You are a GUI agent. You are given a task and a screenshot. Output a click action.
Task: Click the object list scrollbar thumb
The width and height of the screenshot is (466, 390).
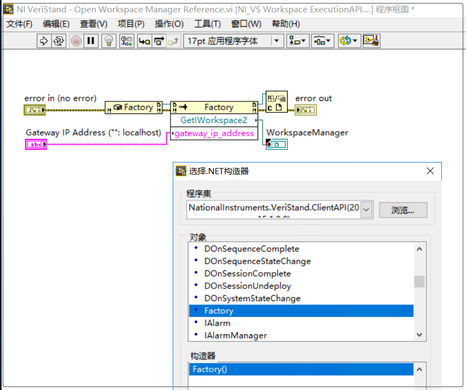coord(419,281)
